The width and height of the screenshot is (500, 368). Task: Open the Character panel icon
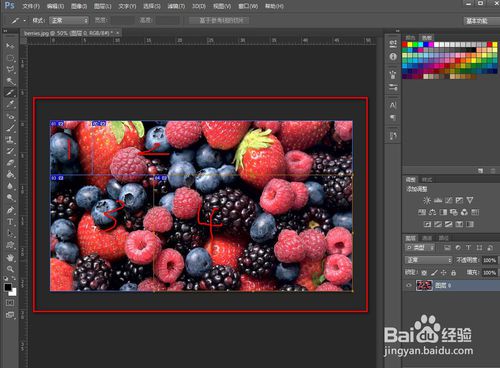pyautogui.click(x=393, y=105)
